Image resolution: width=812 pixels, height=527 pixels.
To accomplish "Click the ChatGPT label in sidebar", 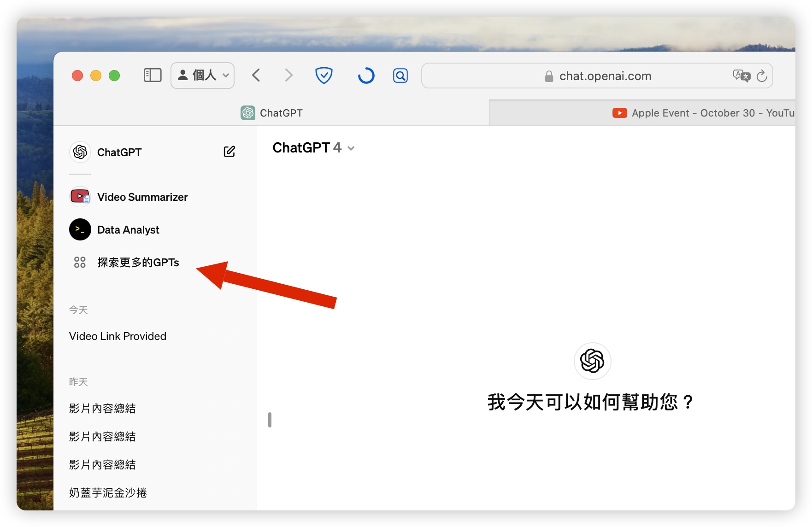I will (119, 152).
